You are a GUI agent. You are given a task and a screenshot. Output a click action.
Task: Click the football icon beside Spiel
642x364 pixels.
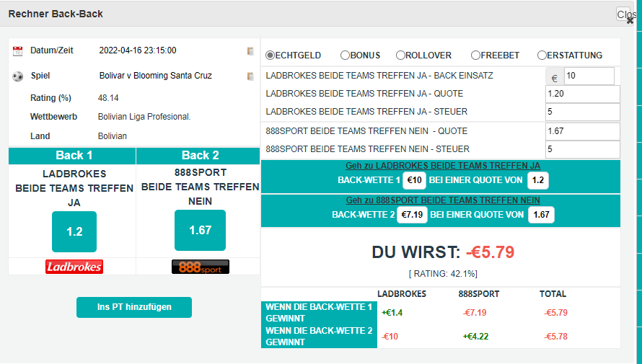[x=17, y=76]
